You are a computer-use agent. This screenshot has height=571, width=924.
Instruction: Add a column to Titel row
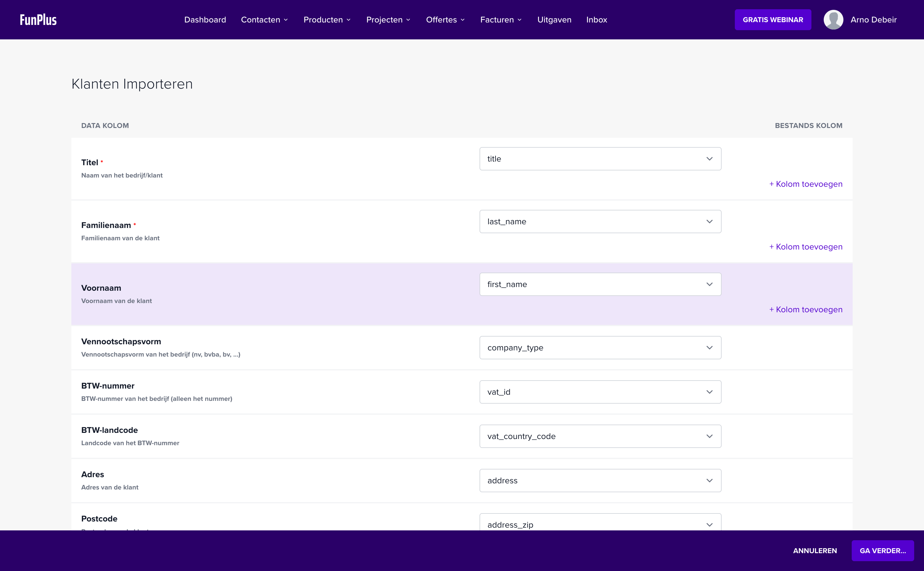(806, 184)
